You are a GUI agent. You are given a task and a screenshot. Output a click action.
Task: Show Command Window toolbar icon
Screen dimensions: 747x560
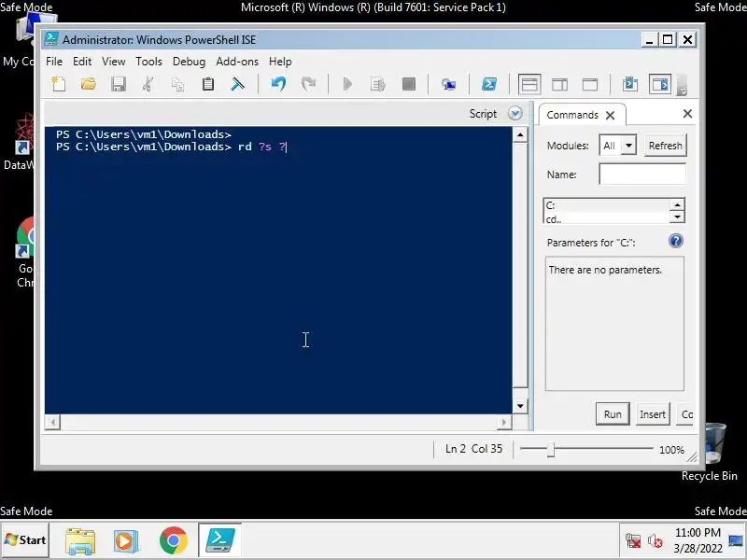(x=630, y=84)
